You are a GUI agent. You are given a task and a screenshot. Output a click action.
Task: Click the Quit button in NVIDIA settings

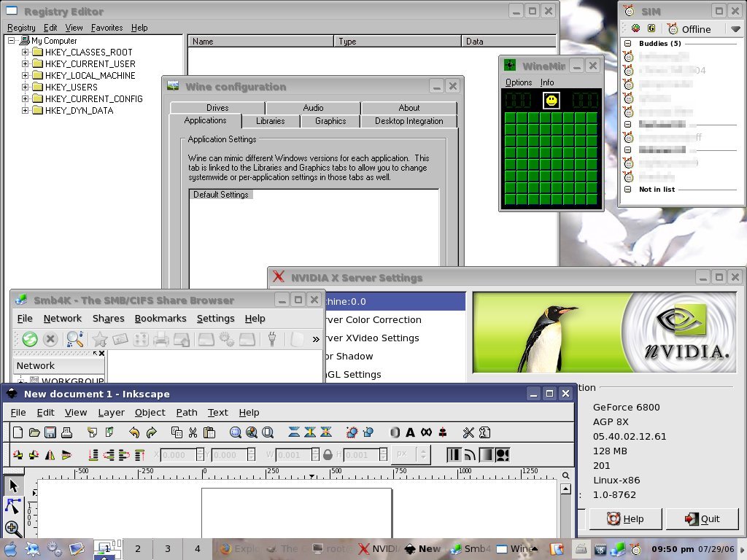(x=702, y=518)
